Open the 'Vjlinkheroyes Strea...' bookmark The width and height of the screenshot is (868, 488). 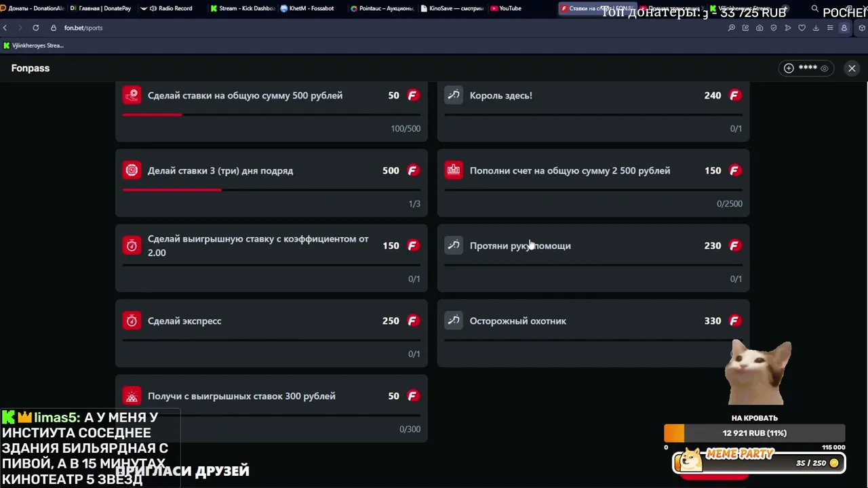click(33, 45)
